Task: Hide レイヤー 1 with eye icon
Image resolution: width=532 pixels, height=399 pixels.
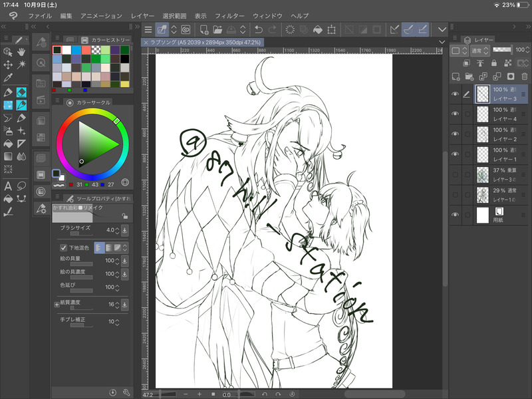Action: tap(456, 154)
